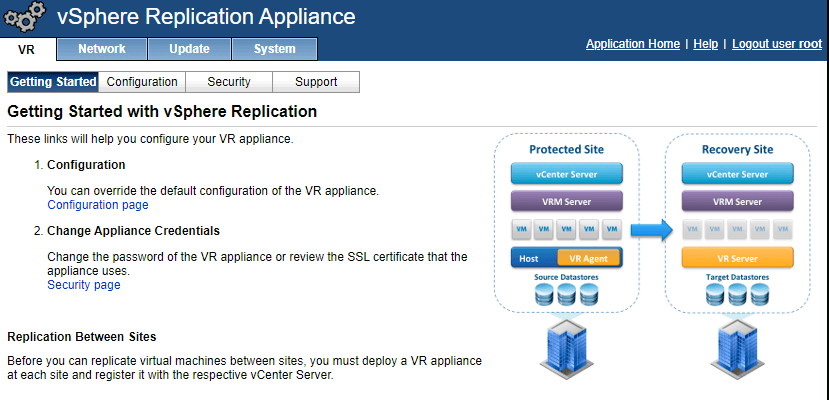Screen dimensions: 829x400
Task: Click the VR Agent orange box
Action: (588, 258)
